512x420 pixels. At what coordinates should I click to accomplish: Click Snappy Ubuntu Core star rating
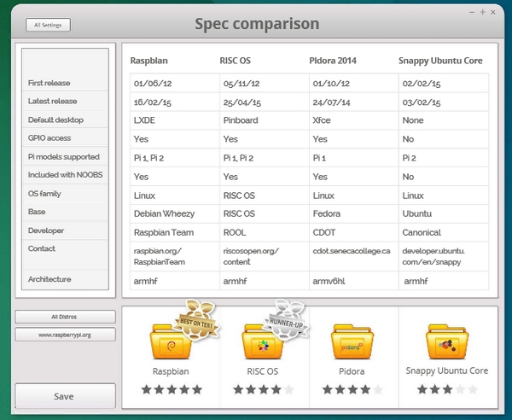[x=447, y=389]
